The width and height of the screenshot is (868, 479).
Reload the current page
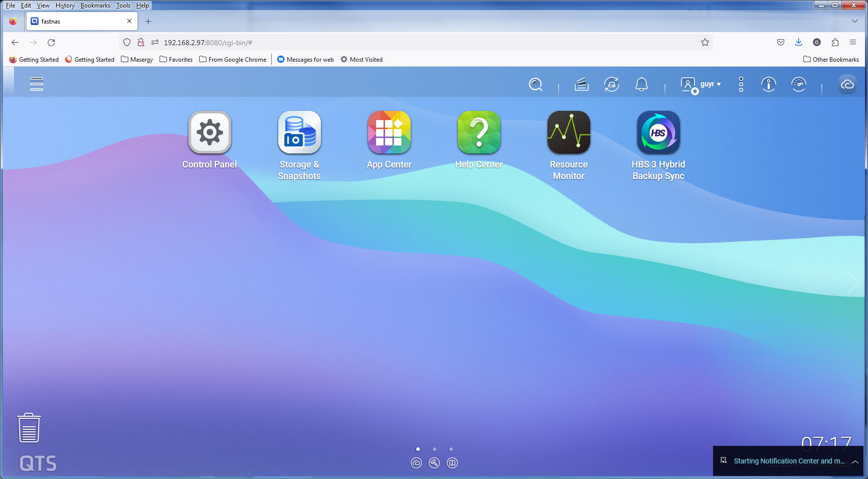(x=51, y=43)
